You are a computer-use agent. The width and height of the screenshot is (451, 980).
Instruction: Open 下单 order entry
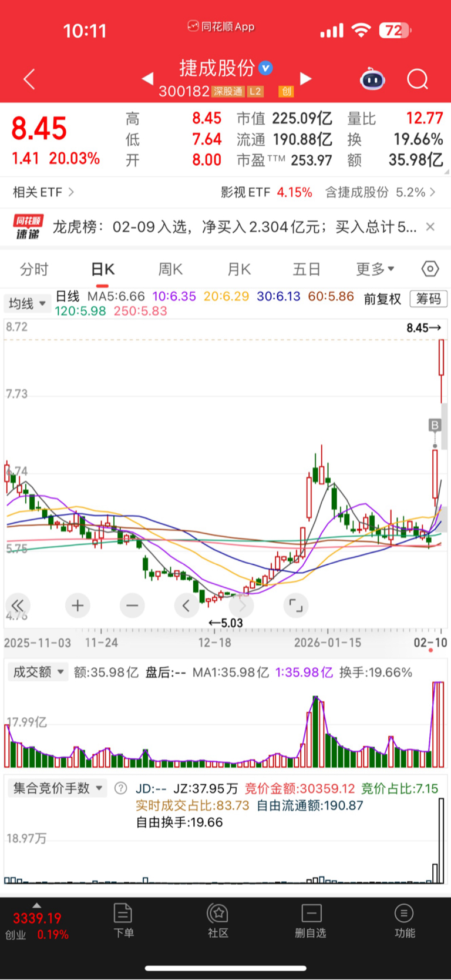tap(123, 921)
